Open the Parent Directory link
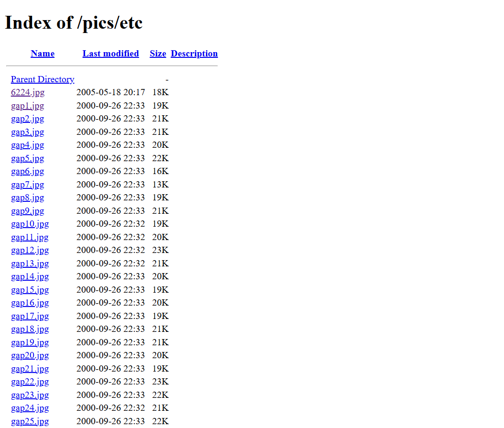Image resolution: width=504 pixels, height=428 pixels. click(43, 79)
